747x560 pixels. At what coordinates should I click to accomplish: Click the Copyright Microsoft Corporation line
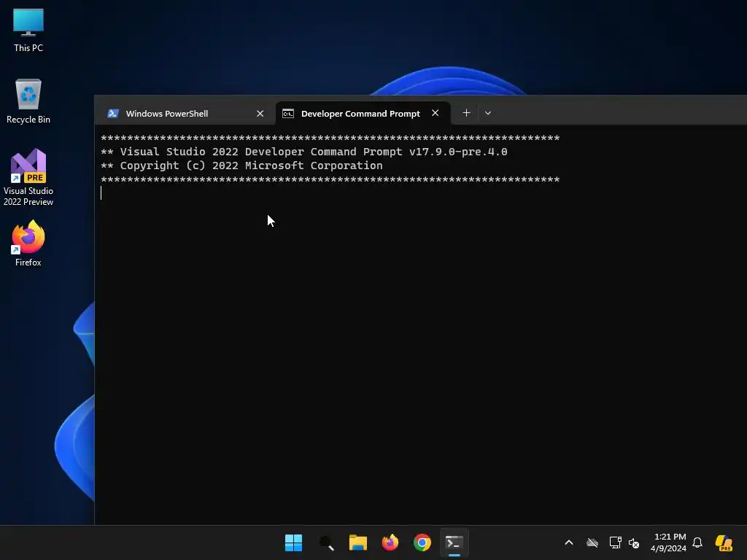[241, 166]
